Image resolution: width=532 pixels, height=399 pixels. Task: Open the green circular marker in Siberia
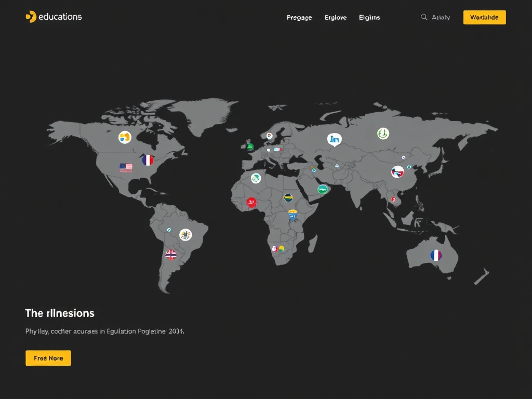point(383,134)
